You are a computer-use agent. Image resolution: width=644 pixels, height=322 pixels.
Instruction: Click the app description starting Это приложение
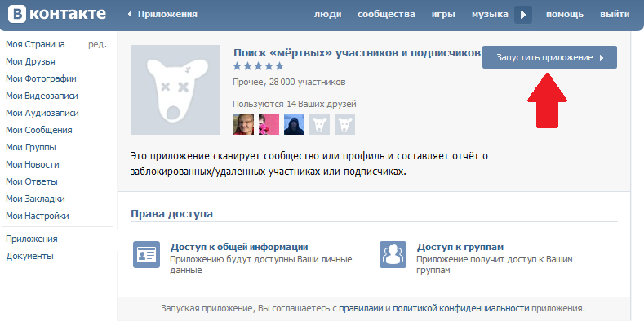pyautogui.click(x=309, y=164)
